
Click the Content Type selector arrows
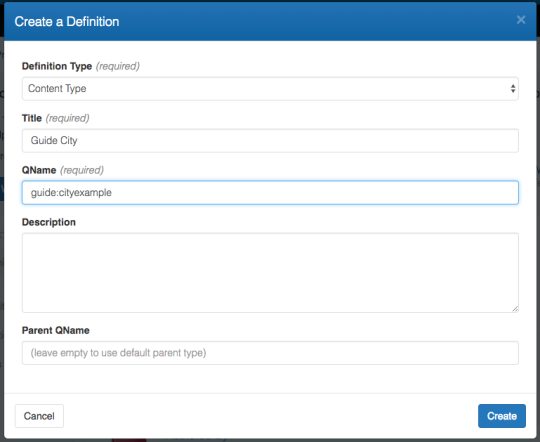(x=513, y=89)
